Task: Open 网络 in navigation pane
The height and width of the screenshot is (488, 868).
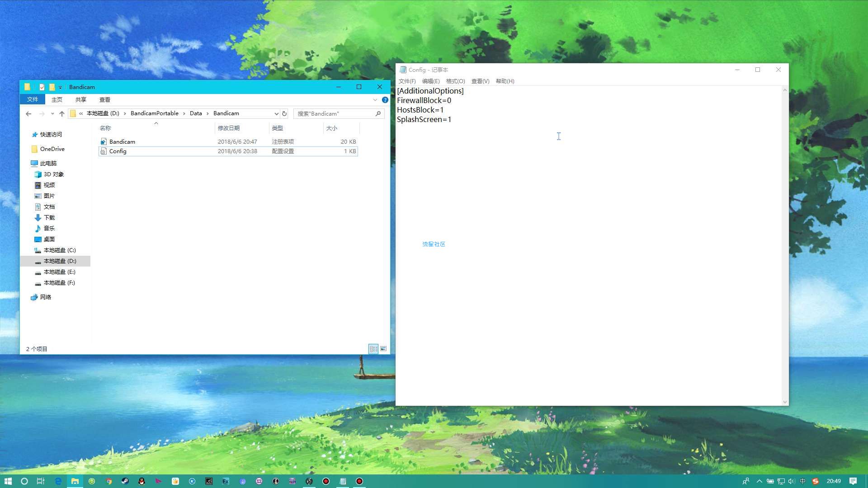Action: click(41, 297)
